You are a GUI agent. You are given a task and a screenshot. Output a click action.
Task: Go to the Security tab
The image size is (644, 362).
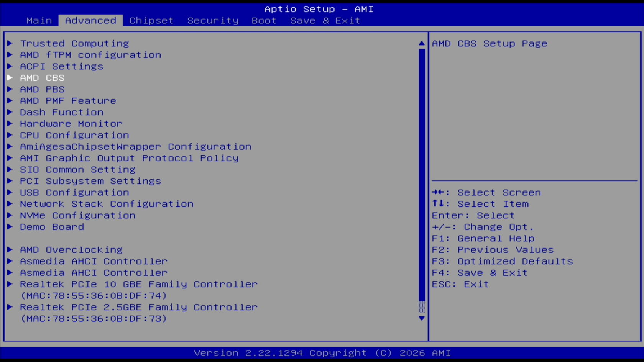[x=213, y=21]
